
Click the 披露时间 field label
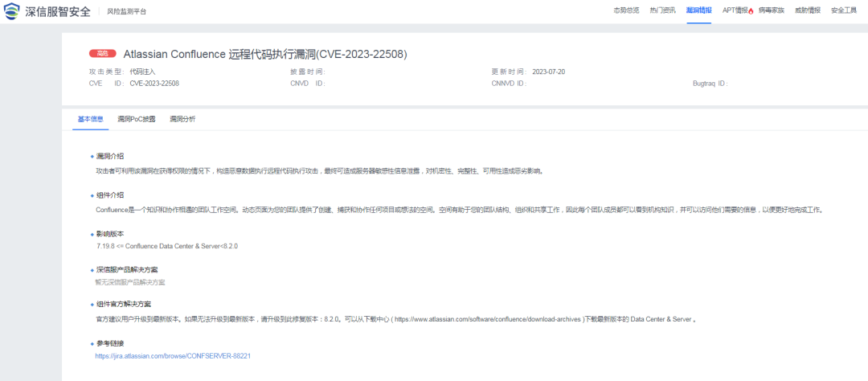[x=307, y=72]
